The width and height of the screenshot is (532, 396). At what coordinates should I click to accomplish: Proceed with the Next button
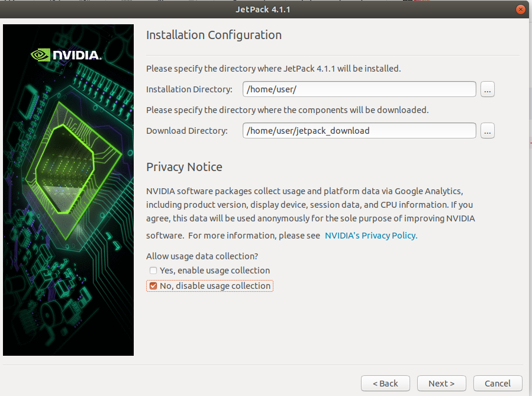(441, 384)
